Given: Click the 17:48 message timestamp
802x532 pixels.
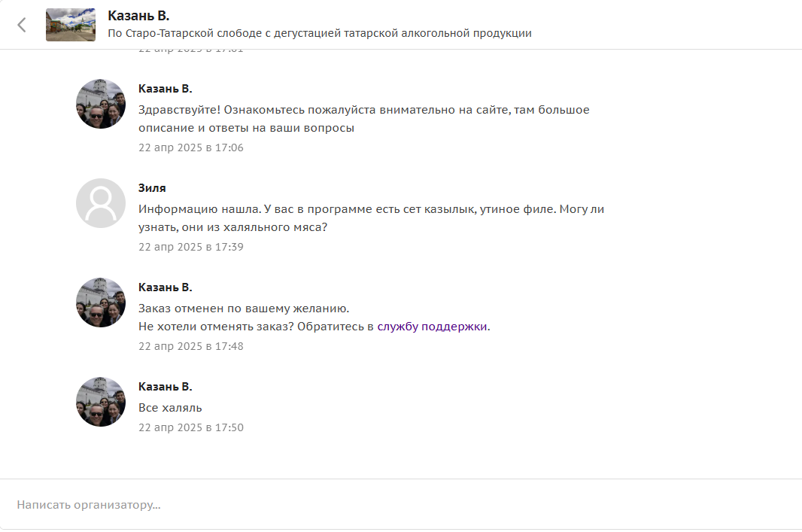Looking at the screenshot, I should pyautogui.click(x=191, y=346).
